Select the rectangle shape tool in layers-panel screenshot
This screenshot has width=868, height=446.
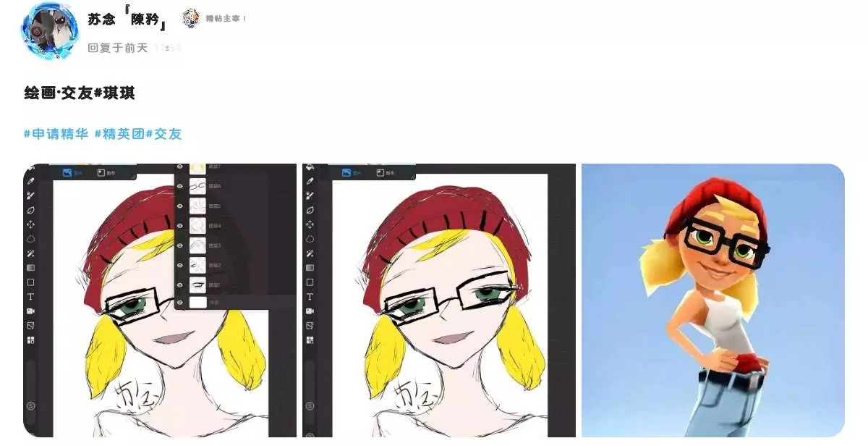31,282
